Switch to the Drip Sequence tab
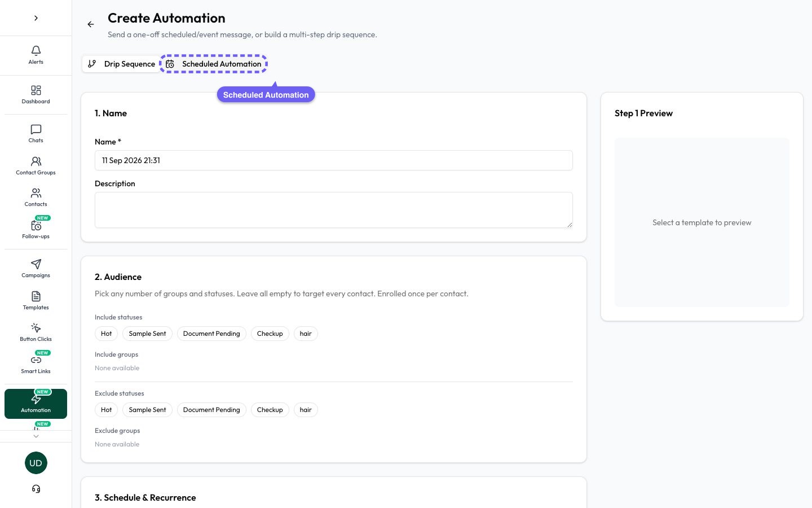The width and height of the screenshot is (812, 508). [x=121, y=64]
